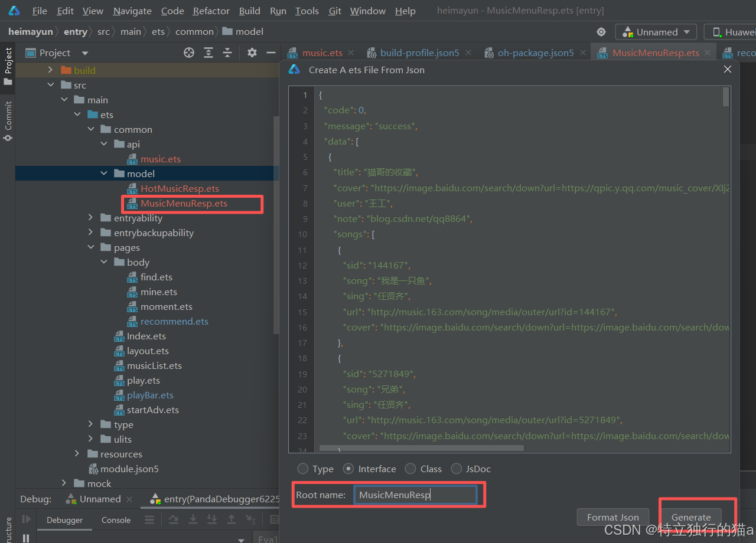Image resolution: width=756 pixels, height=543 pixels.
Task: Collapse the pages folder
Action: 90,247
